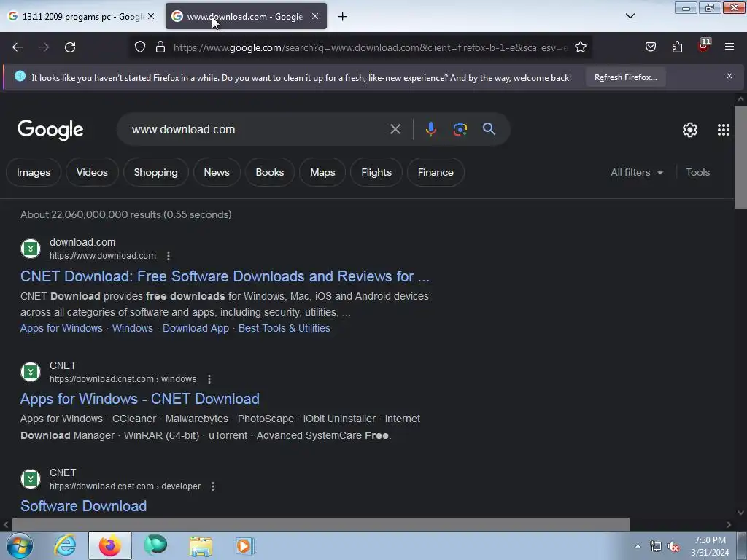Filter results by News
This screenshot has height=560, width=747.
(x=217, y=172)
